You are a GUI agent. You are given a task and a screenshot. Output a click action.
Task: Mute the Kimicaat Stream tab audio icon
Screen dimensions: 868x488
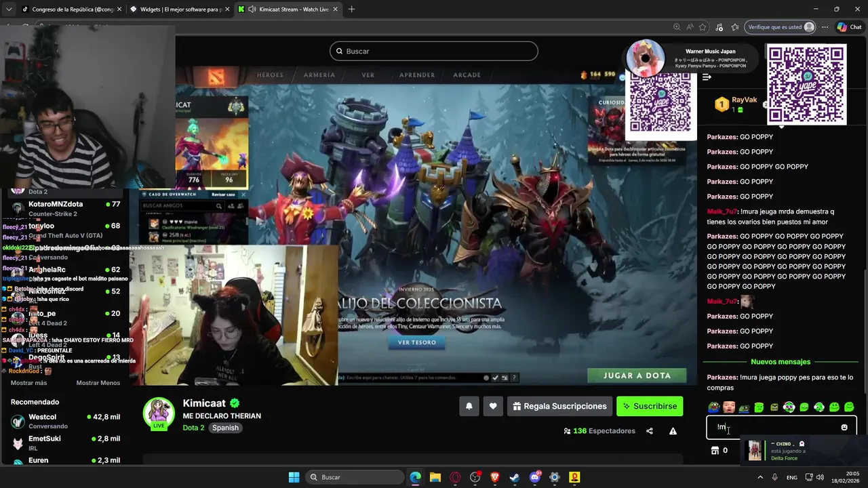(252, 9)
